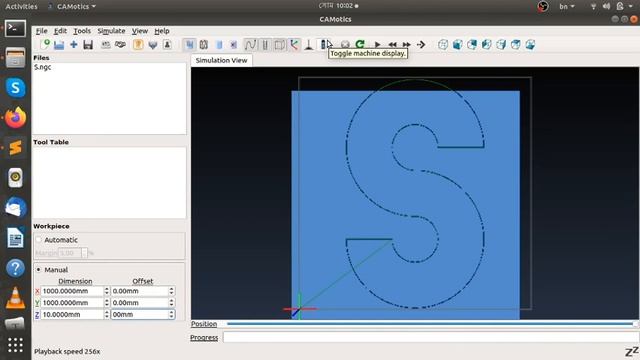Click the Z dimension input field

[x=72, y=315]
